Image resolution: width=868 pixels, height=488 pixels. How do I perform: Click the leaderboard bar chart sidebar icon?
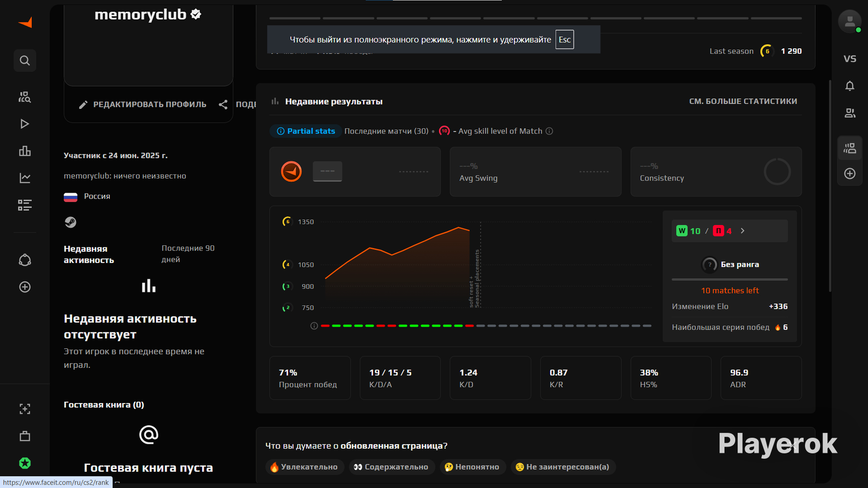pyautogui.click(x=25, y=151)
